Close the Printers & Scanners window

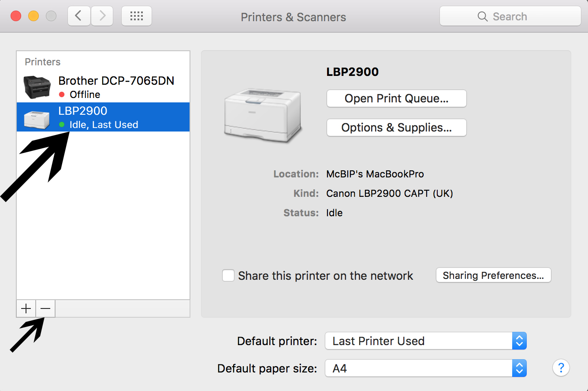tap(16, 16)
